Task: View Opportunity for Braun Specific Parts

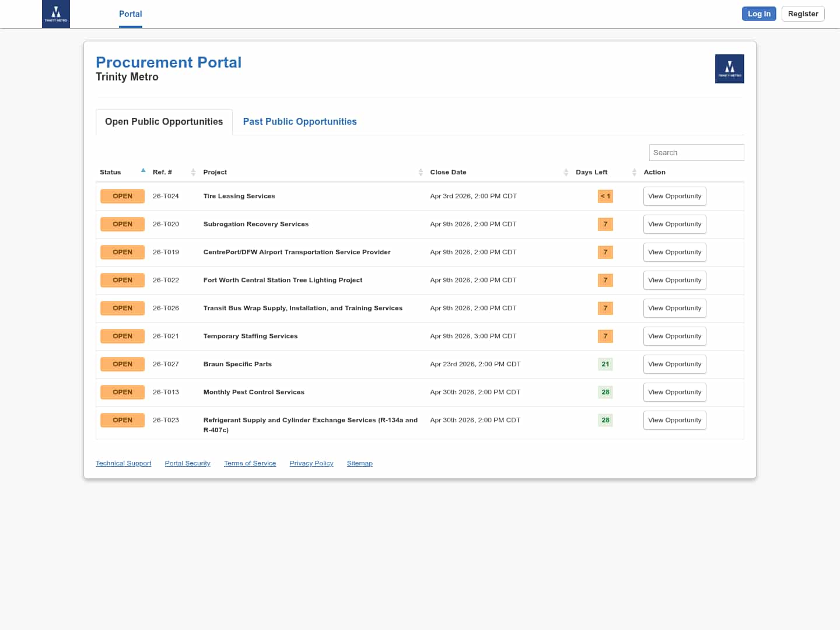Action: 674,364
